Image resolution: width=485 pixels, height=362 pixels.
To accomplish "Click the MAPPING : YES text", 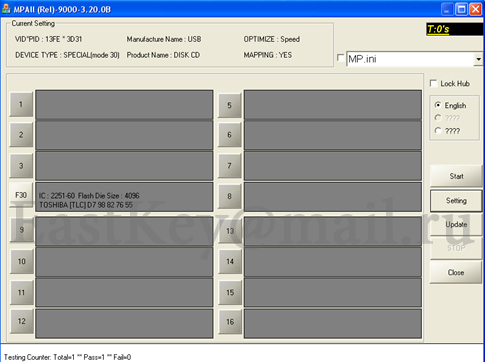I will pyautogui.click(x=268, y=55).
